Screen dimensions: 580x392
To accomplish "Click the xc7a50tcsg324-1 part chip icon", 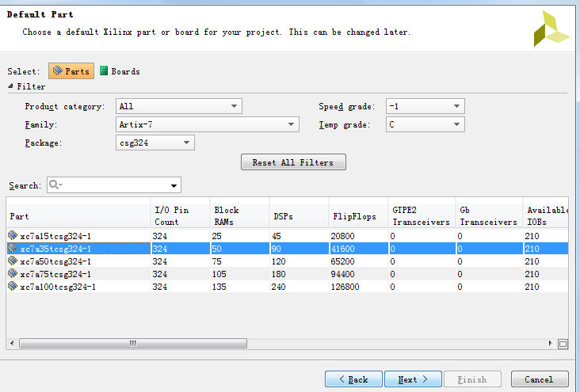I will point(13,261).
